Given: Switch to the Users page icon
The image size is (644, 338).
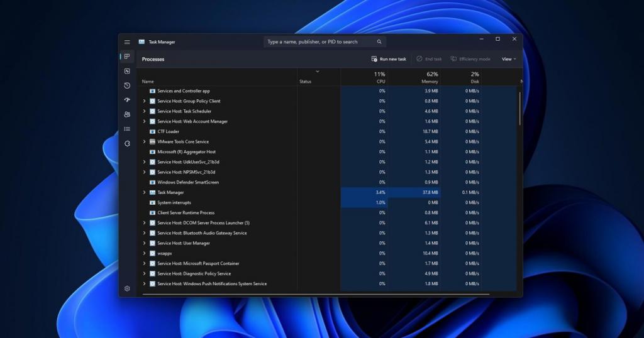Looking at the screenshot, I should click(x=127, y=114).
